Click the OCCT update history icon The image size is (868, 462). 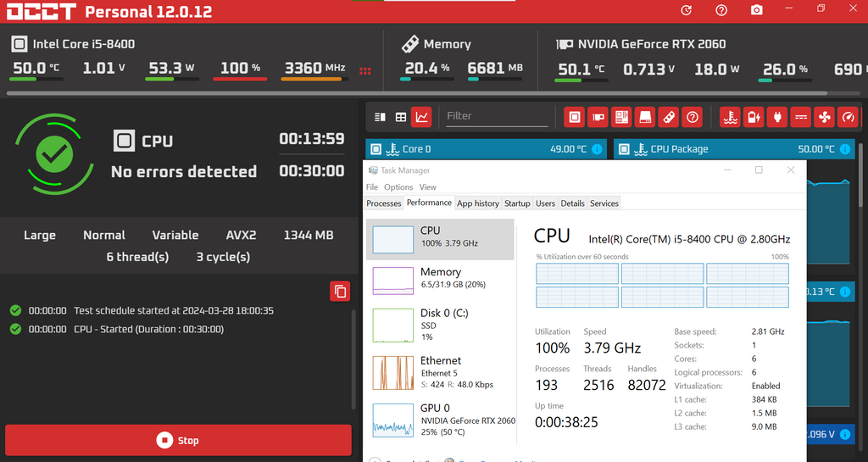point(686,10)
